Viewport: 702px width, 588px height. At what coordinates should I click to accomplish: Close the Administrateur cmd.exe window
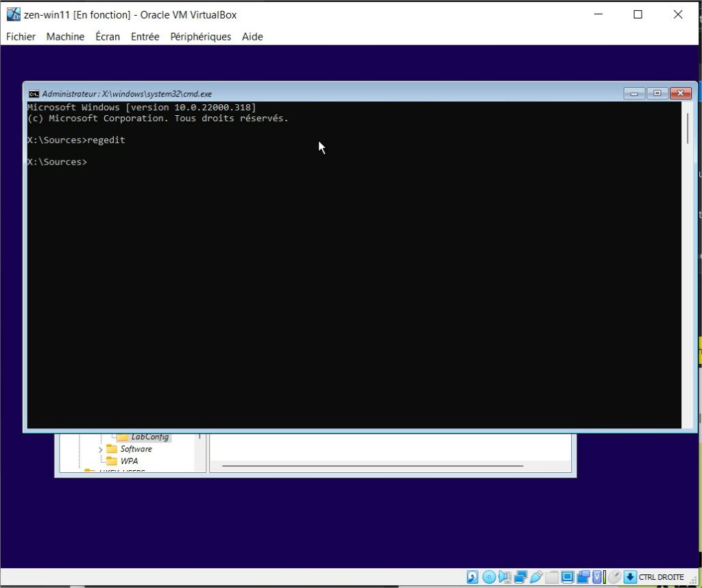pos(681,93)
